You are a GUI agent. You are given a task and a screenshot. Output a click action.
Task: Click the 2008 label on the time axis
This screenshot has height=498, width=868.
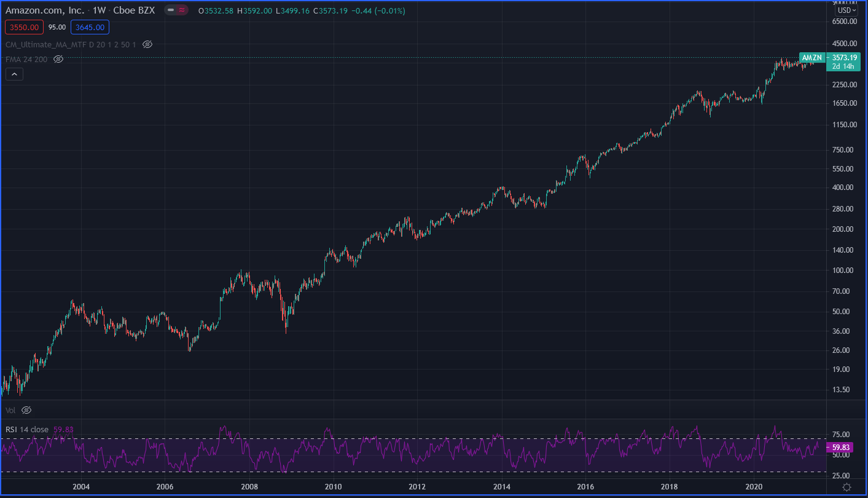tap(248, 486)
